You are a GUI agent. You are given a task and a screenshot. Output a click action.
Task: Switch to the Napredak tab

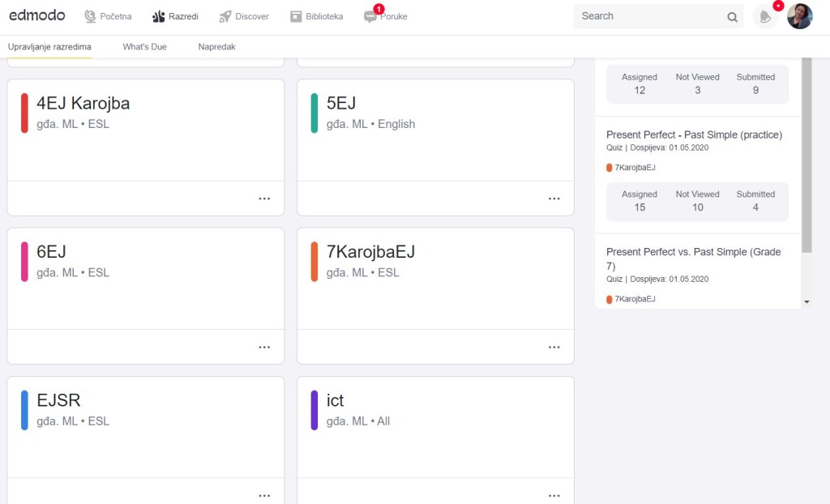coord(216,47)
